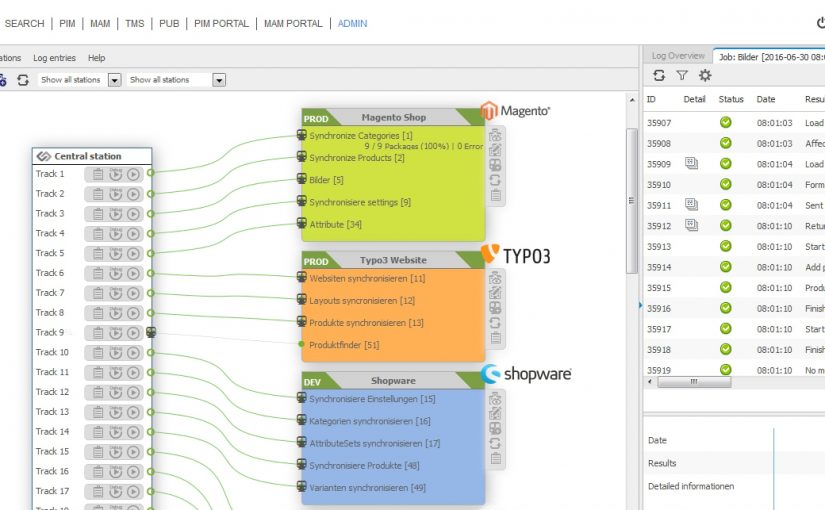Click the refresh icon beside Magento Shop station
Screen dimensions: 825x510
[x=495, y=180]
